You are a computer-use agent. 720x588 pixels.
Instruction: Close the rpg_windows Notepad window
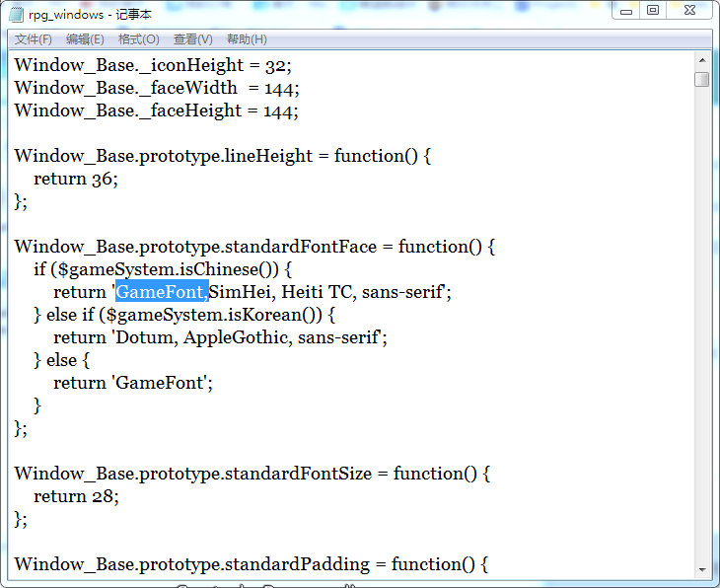(x=689, y=11)
